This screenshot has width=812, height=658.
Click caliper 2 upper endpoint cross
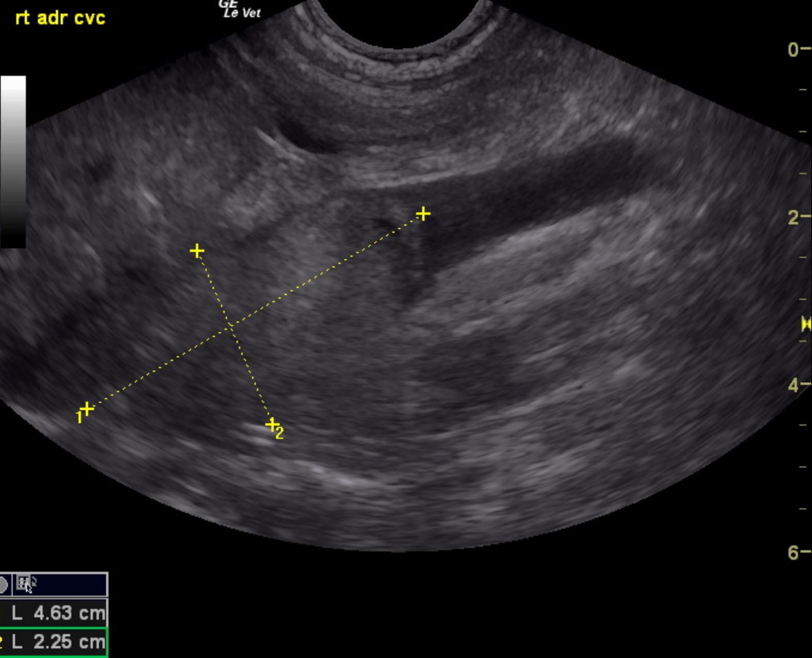(x=197, y=251)
